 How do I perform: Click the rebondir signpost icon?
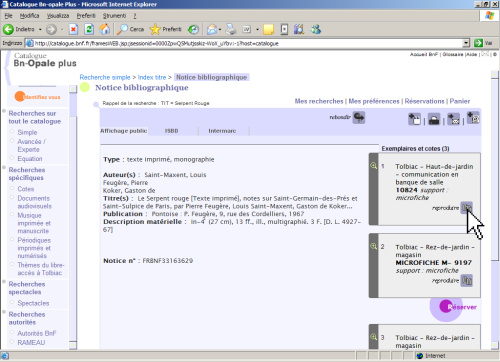point(359,118)
